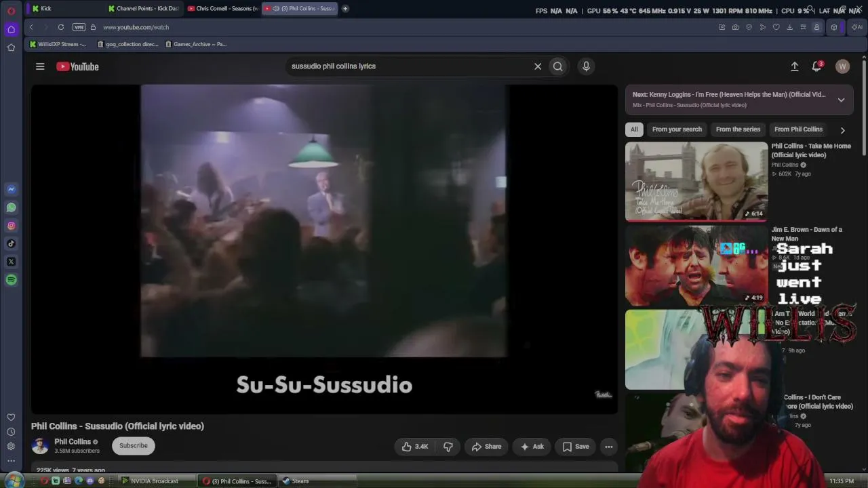Open the Dawn of a New Man thumbnail
The image size is (868, 488).
point(696,265)
